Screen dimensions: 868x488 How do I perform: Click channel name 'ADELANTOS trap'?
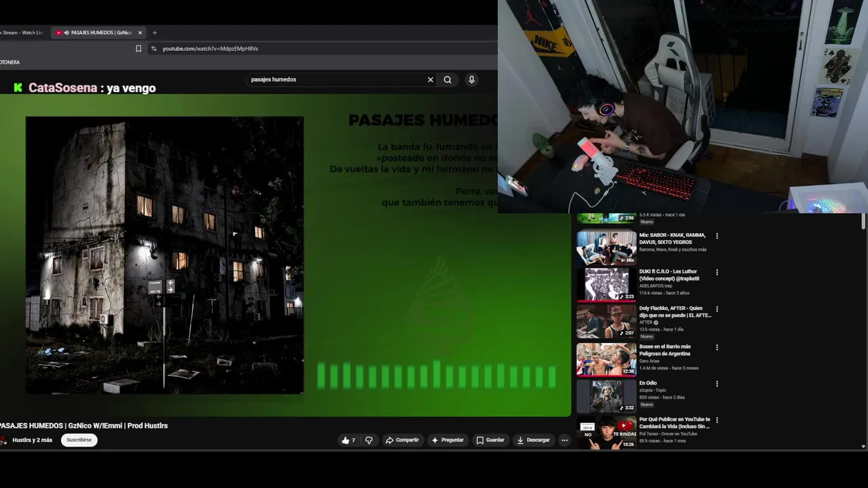pyautogui.click(x=655, y=286)
